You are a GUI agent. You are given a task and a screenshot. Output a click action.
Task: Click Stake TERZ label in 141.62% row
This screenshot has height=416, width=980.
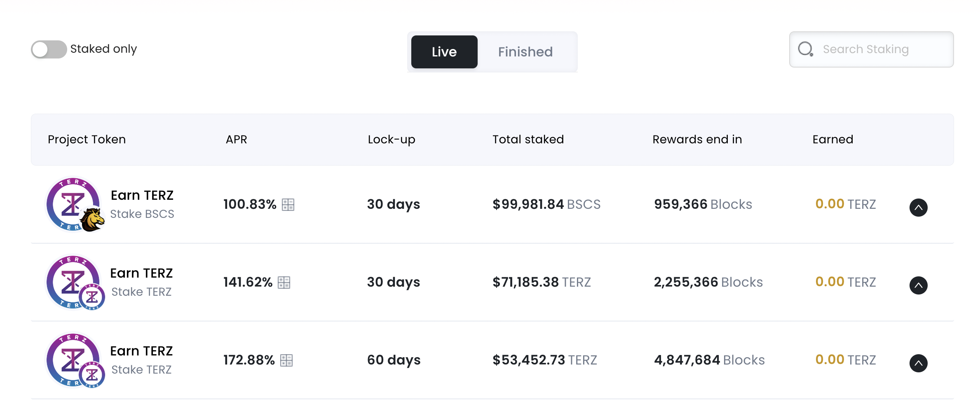tap(141, 292)
